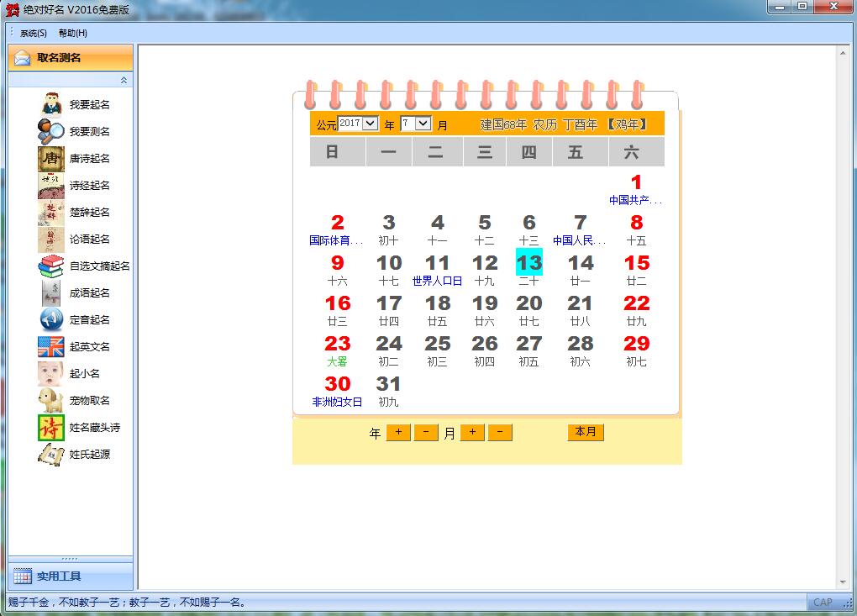Open the 姓氏起源 scroll icon

coord(51,454)
